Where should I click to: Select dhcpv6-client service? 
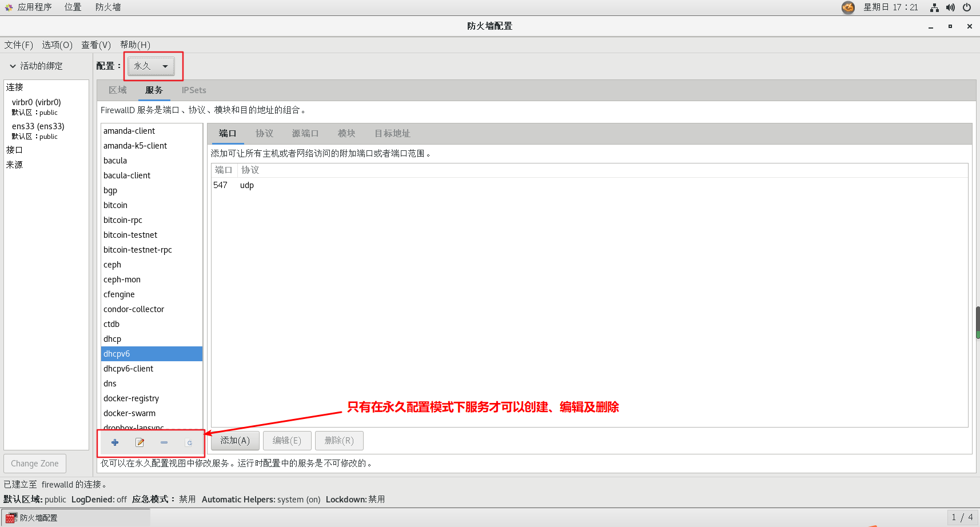[152, 369]
